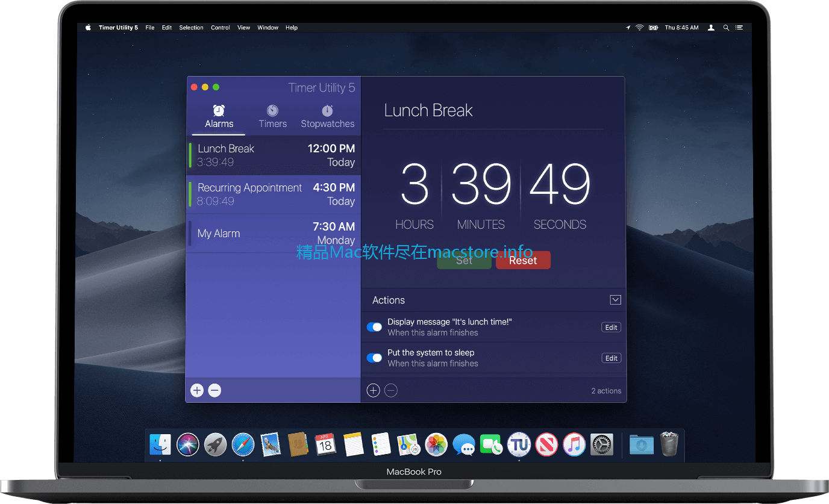
Task: Remove the selected alarm with the minus button
Action: click(214, 390)
